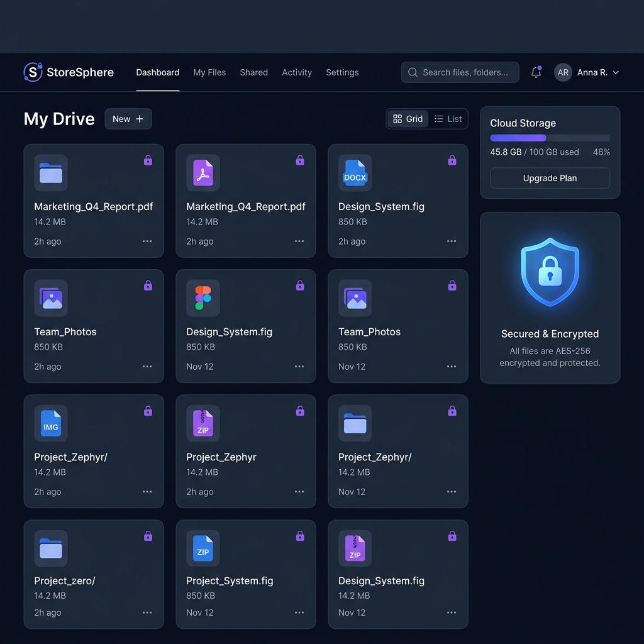
Task: Open the three-dot menu on the Figma Design_System.fig card
Action: pos(299,367)
